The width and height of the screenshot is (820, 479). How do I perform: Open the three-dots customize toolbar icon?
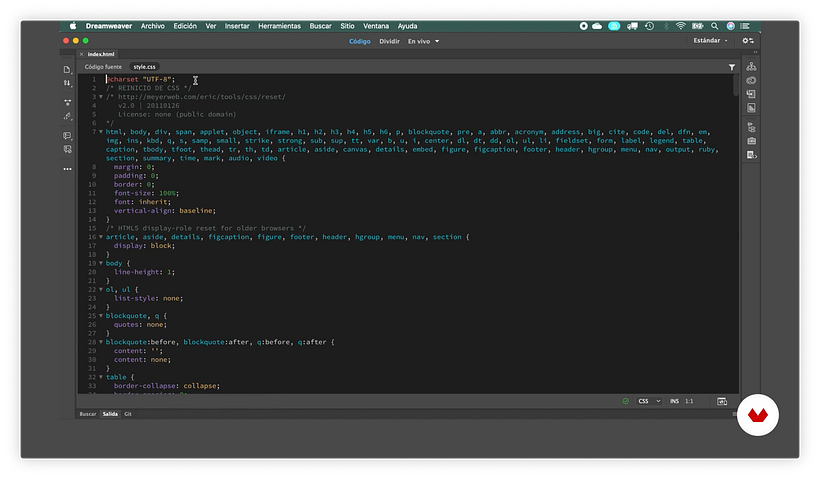67,169
